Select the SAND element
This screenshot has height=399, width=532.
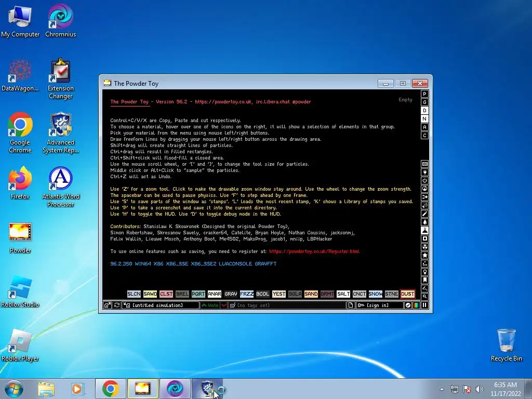311,294
